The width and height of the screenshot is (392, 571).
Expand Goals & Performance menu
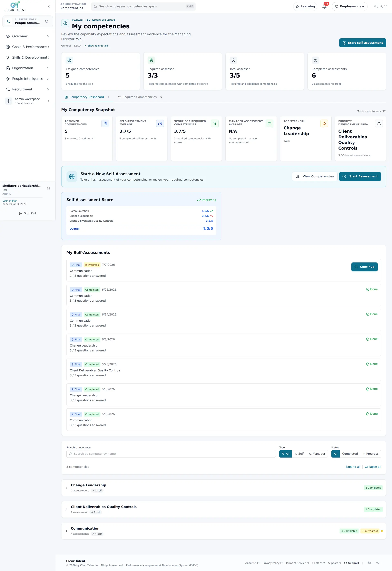(28, 47)
